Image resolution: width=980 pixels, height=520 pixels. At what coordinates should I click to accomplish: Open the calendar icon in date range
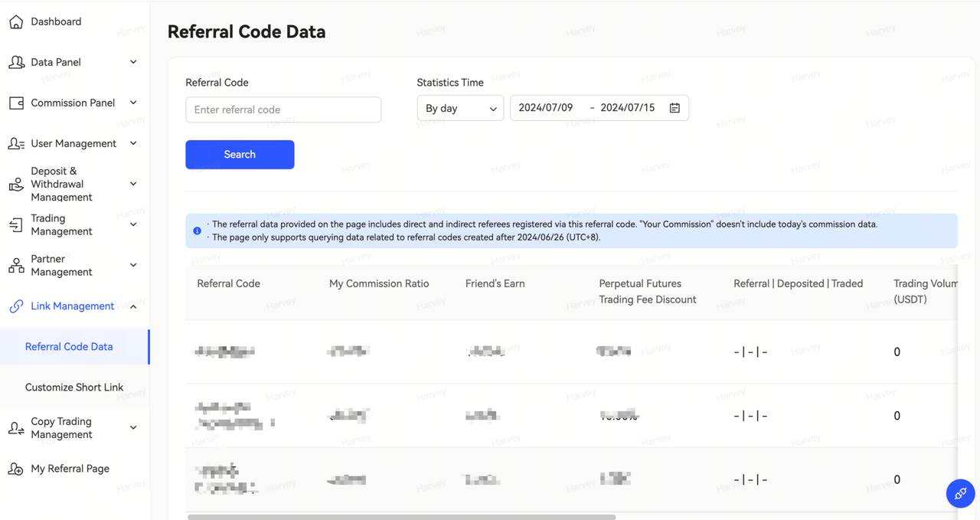click(675, 108)
